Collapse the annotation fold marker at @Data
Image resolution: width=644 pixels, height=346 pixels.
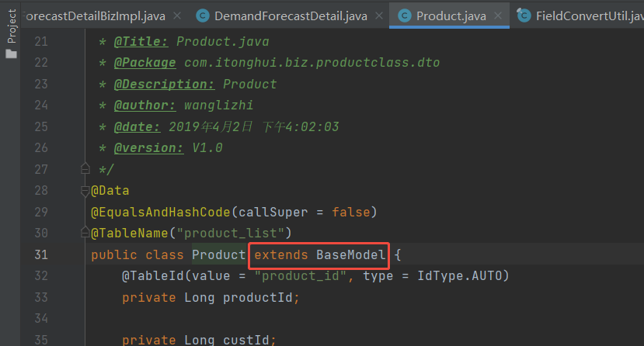point(85,191)
